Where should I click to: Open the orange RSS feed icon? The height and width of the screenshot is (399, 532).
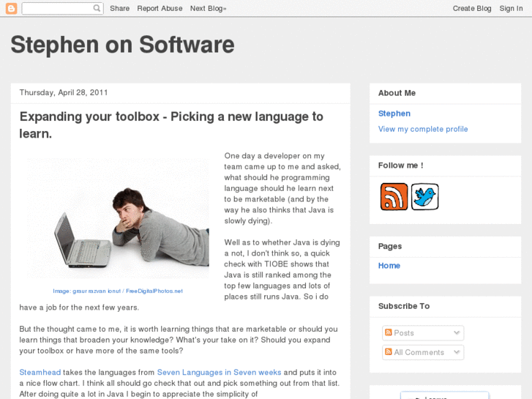click(394, 197)
